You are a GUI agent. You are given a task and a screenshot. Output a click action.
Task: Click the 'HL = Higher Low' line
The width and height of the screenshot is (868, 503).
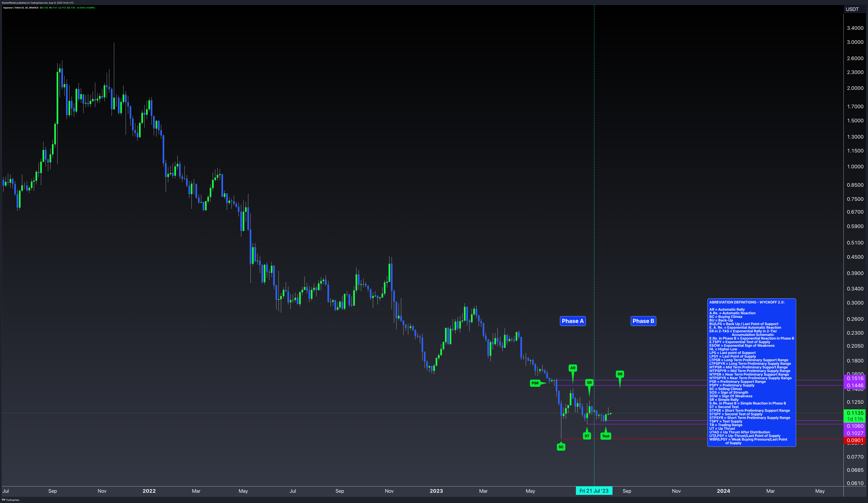(x=723, y=349)
